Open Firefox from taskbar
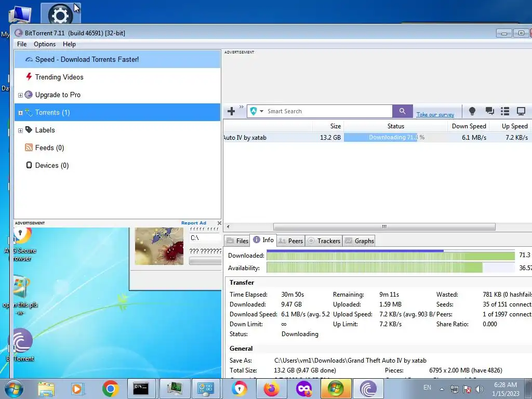The width and height of the screenshot is (532, 399). click(271, 389)
